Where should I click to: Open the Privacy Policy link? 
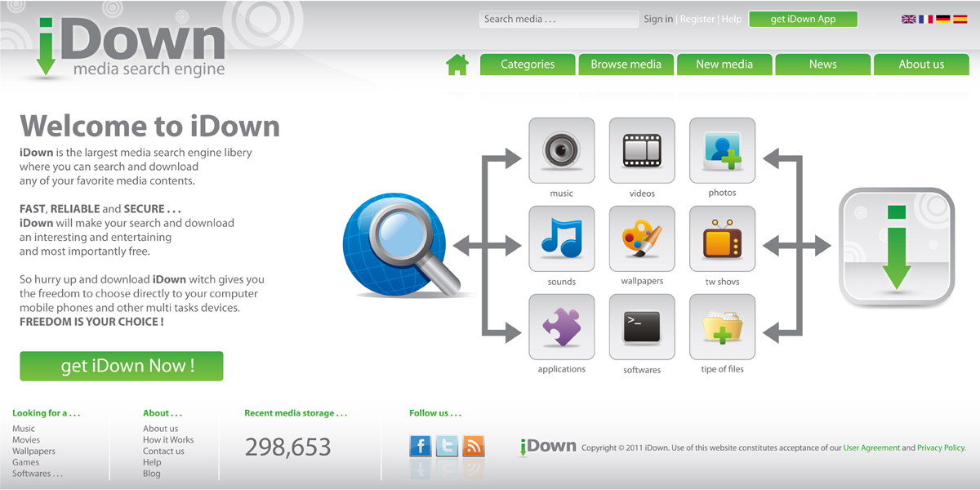[x=942, y=448]
